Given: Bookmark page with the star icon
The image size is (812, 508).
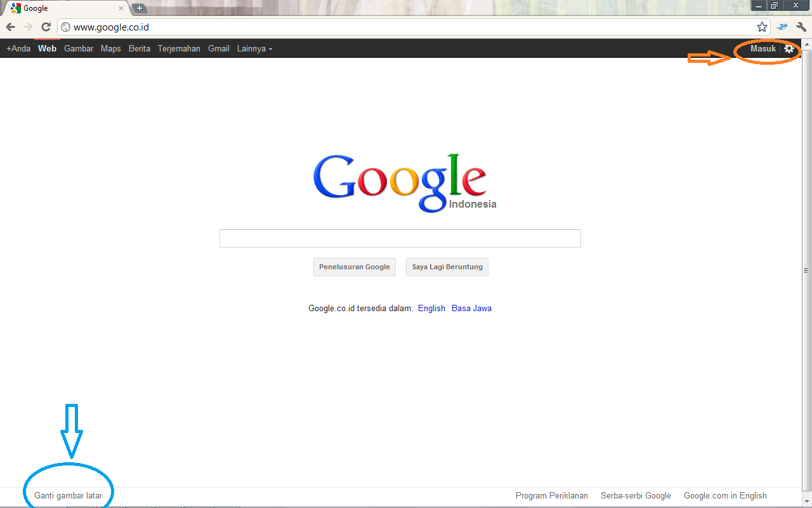Looking at the screenshot, I should tap(762, 27).
